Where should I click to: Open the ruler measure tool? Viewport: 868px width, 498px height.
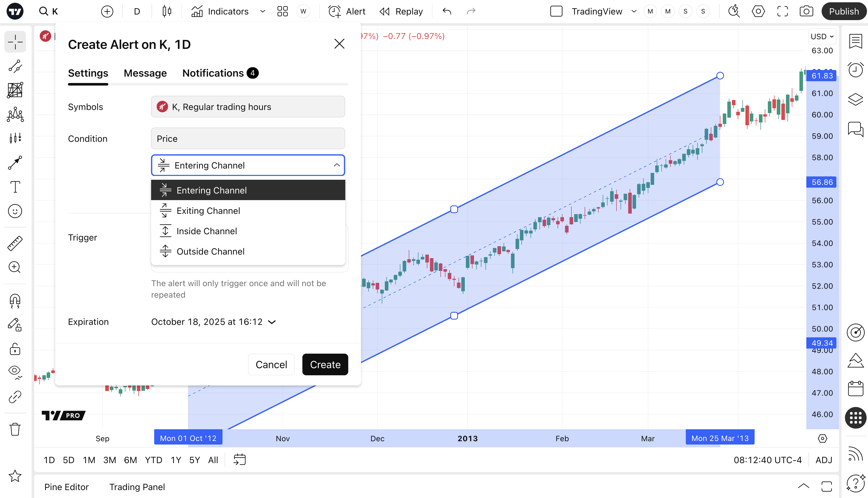[15, 243]
